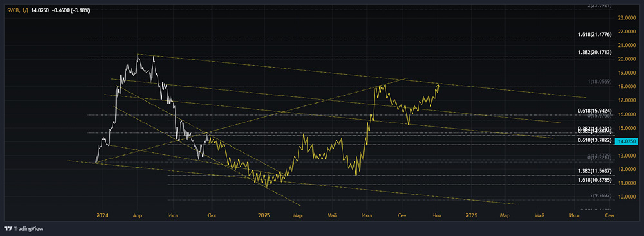This screenshot has width=644, height=236.
Task: Click the SVCB ticker symbol
Action: (12, 10)
